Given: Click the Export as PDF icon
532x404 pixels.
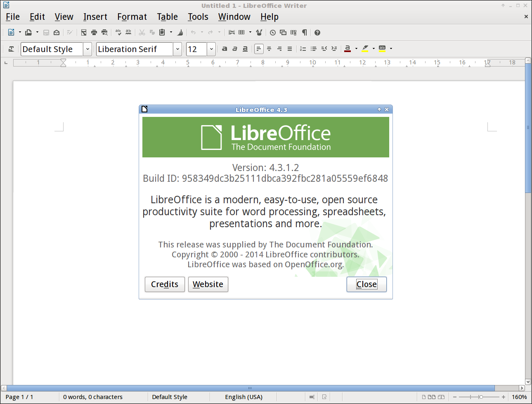Looking at the screenshot, I should point(84,32).
